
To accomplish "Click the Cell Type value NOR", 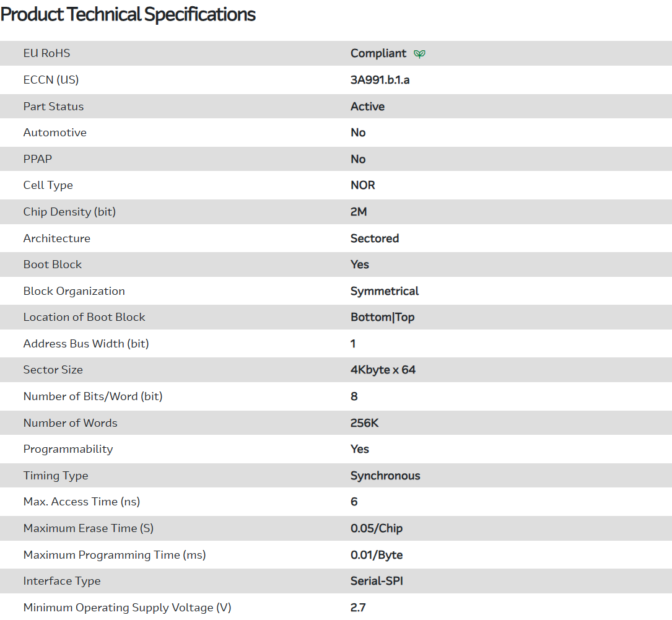I will point(362,185).
